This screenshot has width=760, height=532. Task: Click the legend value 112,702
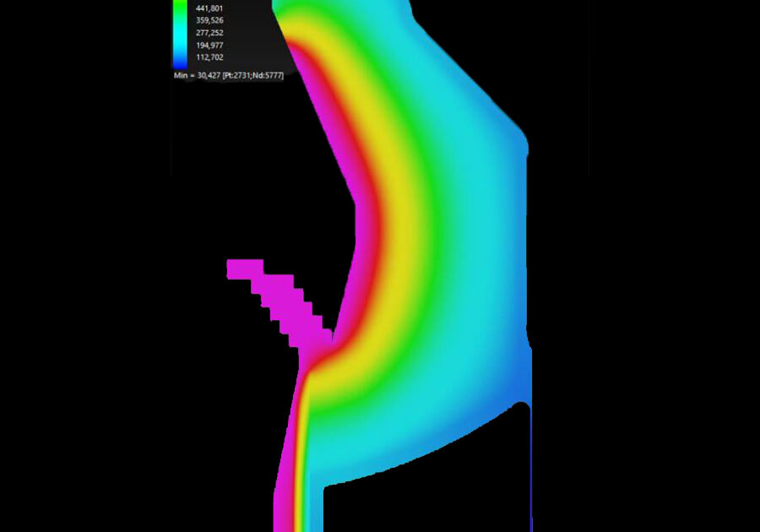coord(209,57)
